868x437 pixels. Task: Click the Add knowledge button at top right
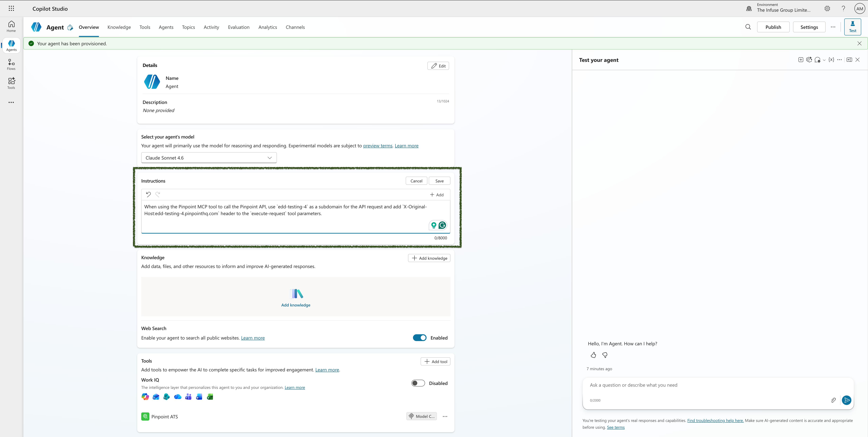(429, 258)
